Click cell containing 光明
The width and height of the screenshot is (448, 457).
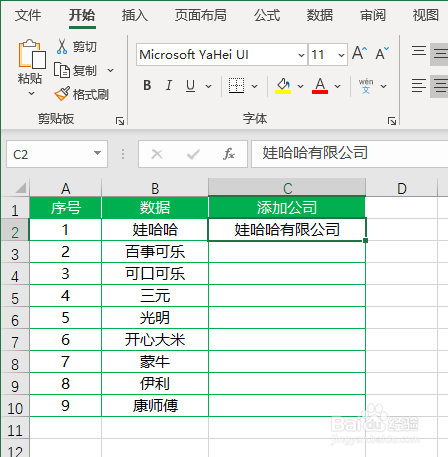pos(155,318)
